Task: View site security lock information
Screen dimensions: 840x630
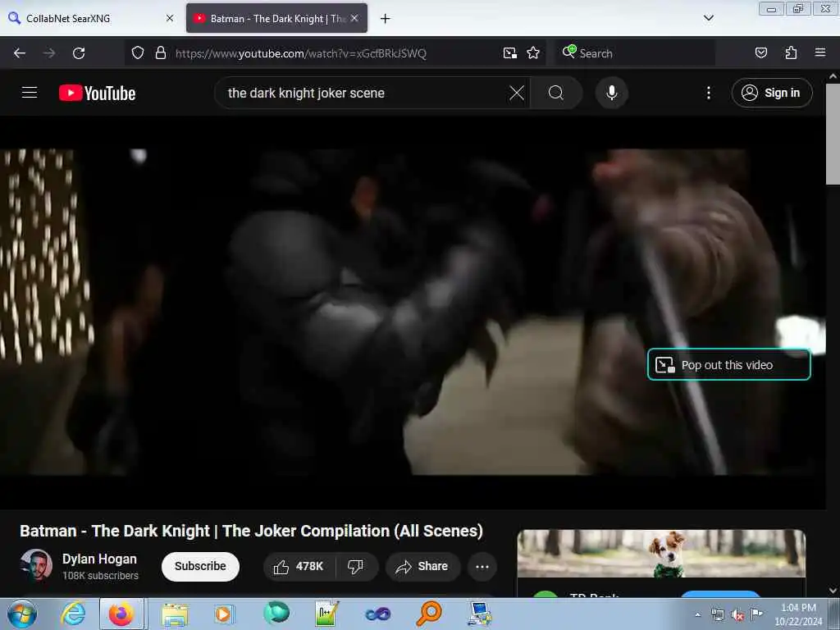Action: (160, 53)
